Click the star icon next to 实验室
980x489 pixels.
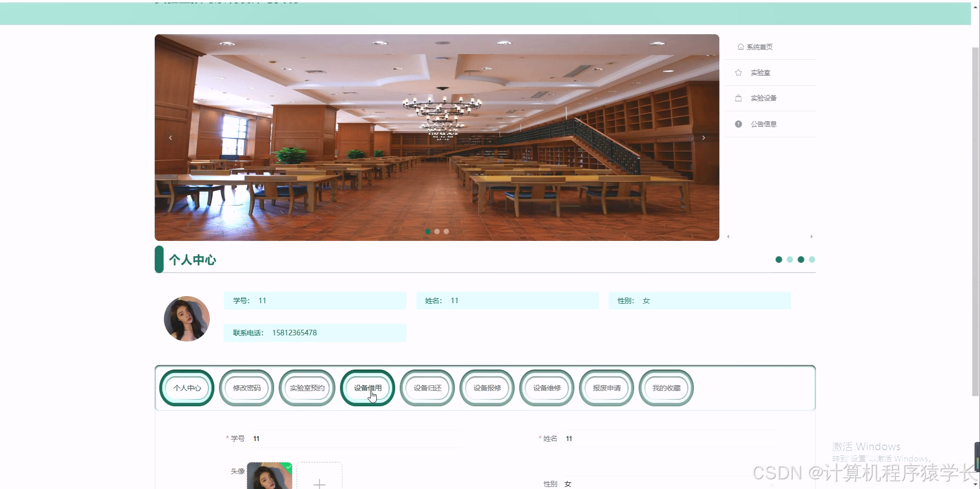(738, 72)
